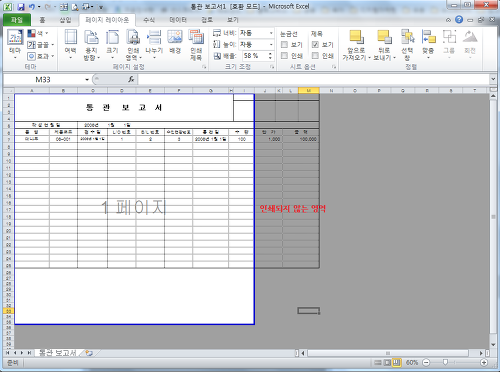Minimize the ribbon with caret icon

click(x=448, y=20)
